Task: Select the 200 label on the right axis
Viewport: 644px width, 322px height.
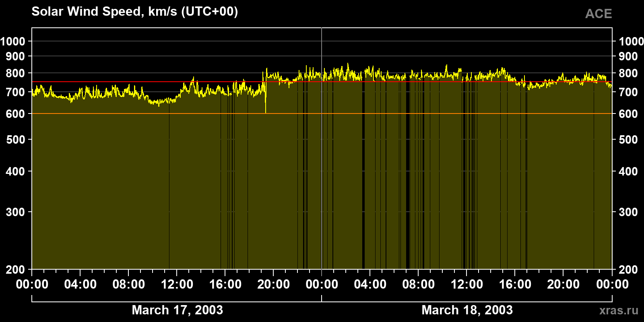Action: pyautogui.click(x=628, y=270)
